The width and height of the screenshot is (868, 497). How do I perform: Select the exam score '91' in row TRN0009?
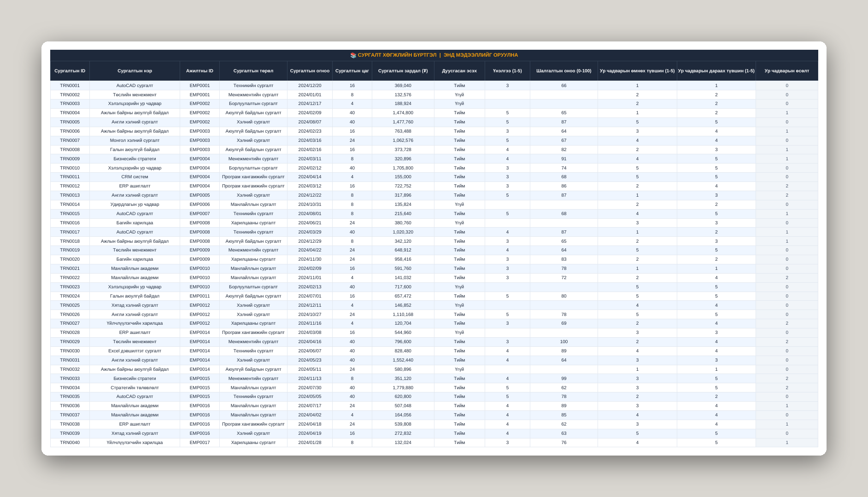click(x=564, y=159)
